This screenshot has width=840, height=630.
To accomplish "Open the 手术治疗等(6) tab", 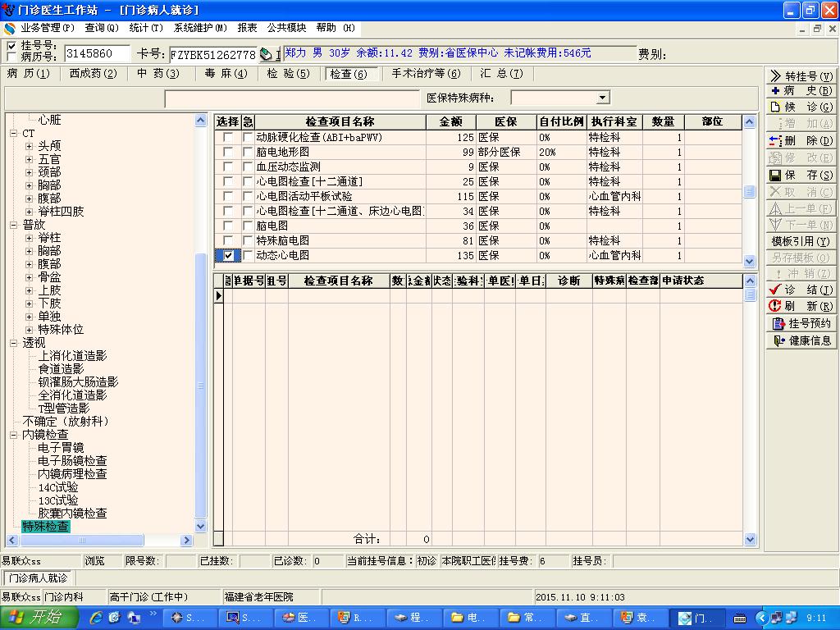I will tap(426, 73).
